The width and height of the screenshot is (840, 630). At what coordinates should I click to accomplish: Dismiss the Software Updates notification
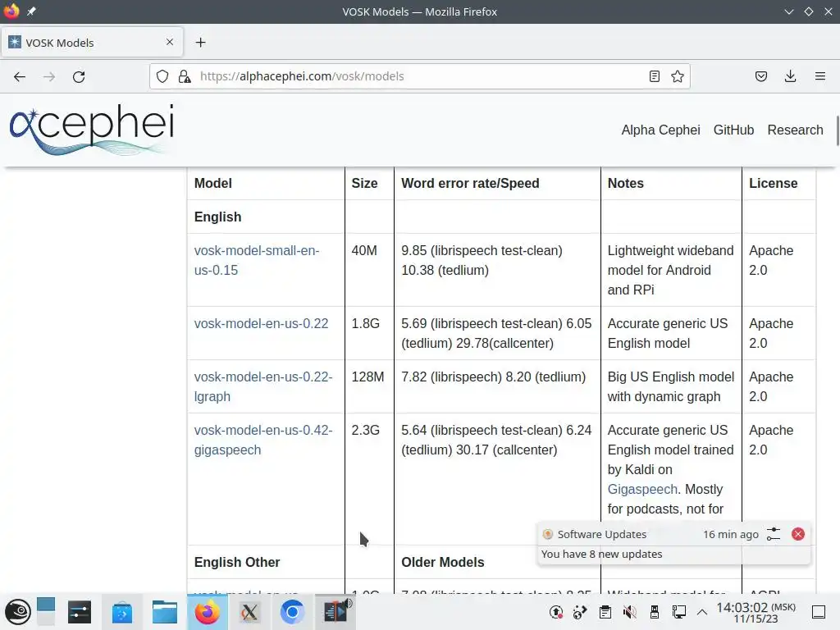797,534
